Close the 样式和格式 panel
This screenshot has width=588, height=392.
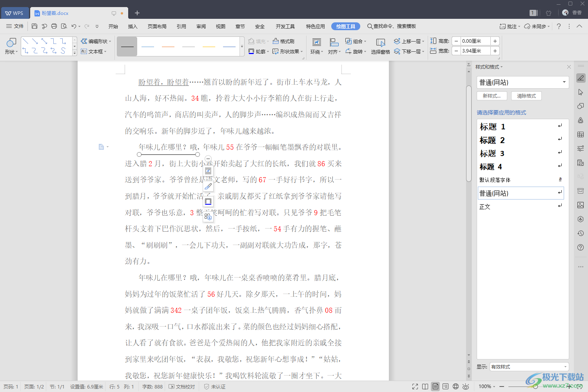[x=569, y=67]
